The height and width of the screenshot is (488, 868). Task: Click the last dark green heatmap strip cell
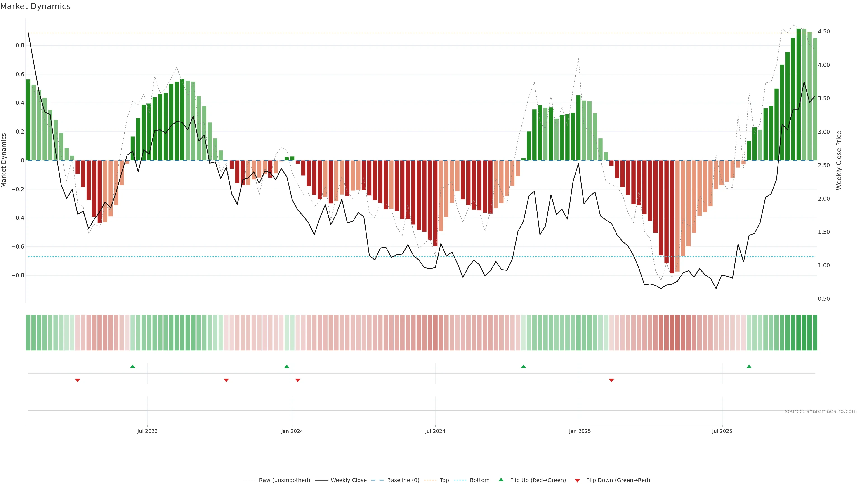[815, 332]
